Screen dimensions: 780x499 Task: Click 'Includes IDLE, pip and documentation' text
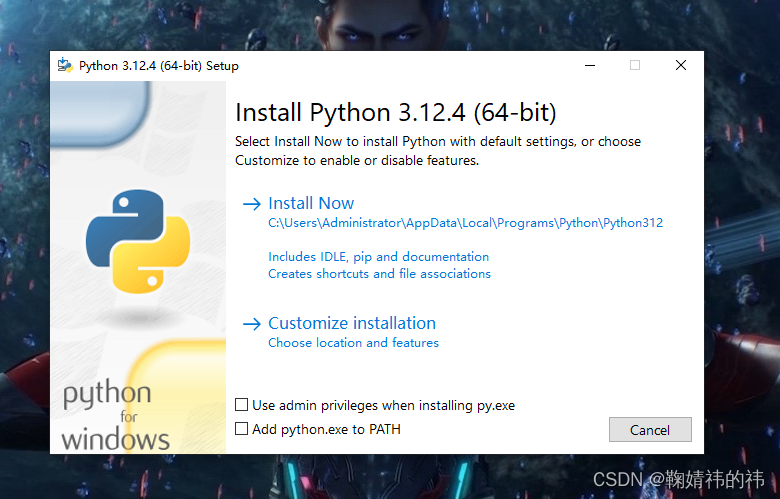coord(379,257)
